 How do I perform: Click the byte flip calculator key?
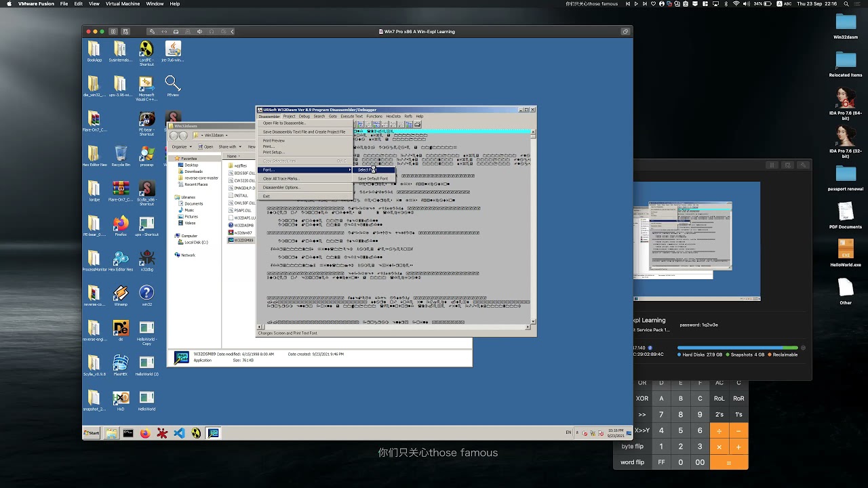point(633,447)
